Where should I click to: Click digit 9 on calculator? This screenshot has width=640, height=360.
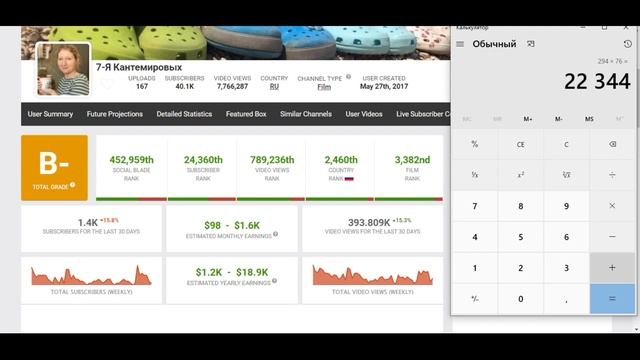(x=567, y=206)
